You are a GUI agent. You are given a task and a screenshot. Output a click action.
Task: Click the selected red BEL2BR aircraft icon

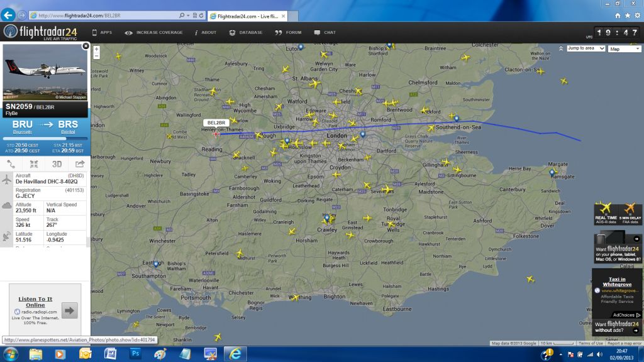pos(216,133)
